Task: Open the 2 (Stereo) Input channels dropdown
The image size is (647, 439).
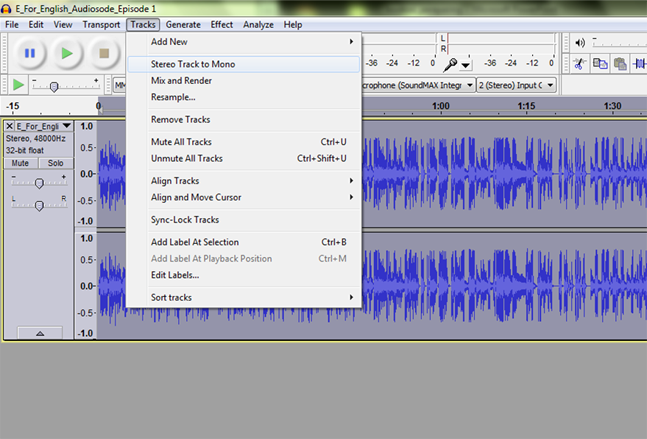Action: point(516,85)
